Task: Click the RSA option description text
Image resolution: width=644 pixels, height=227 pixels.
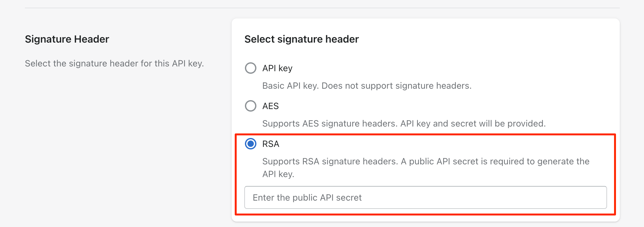Action: (x=426, y=161)
